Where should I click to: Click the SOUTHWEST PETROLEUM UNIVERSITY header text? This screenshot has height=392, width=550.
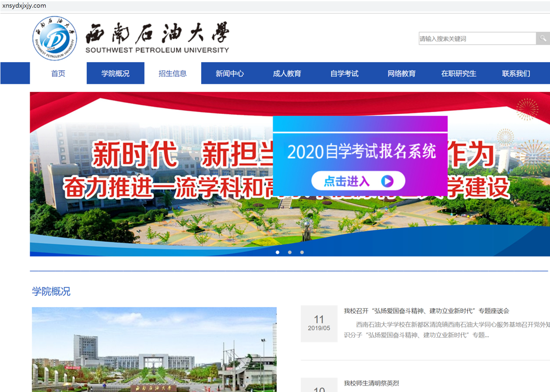(157, 50)
